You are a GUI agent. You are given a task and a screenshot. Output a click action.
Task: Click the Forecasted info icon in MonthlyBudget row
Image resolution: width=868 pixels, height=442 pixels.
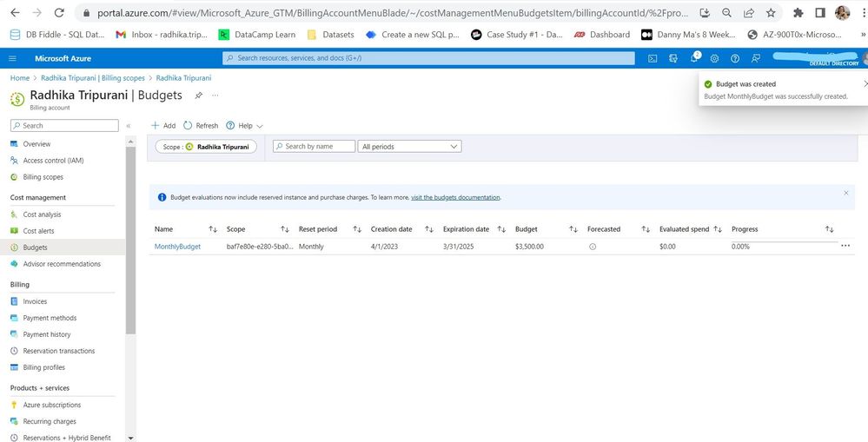coord(593,247)
